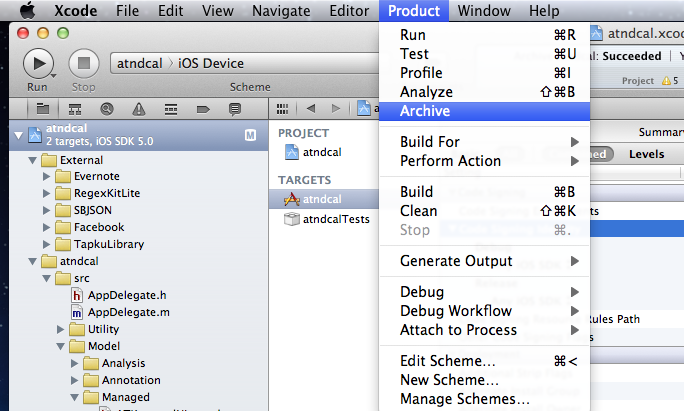Viewport: 684px width, 411px height.
Task: Select the atndcal target app icon
Action: pos(291,199)
